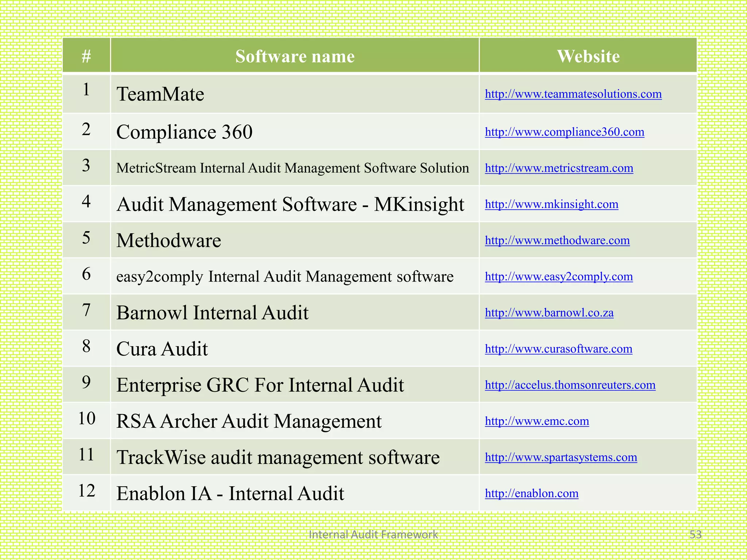Open the spartasystems.com hyperlink
Screen dimensions: 747x560
coord(561,457)
